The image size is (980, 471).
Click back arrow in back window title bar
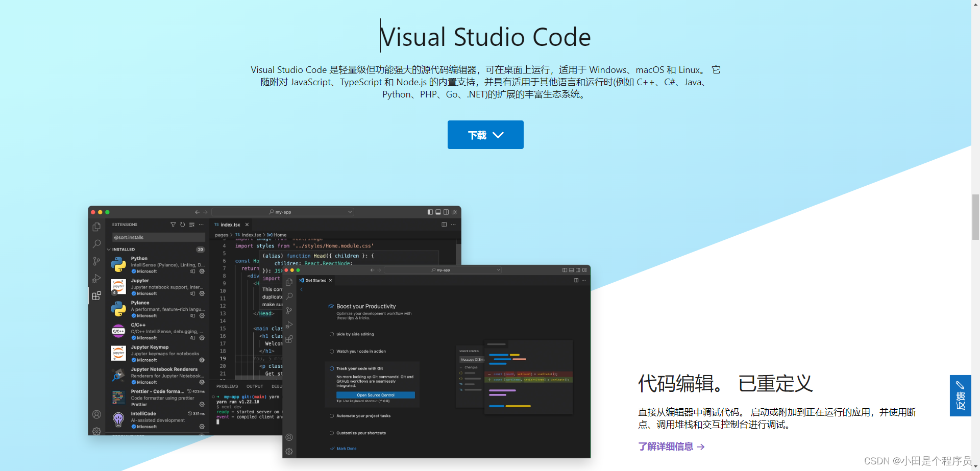[197, 212]
